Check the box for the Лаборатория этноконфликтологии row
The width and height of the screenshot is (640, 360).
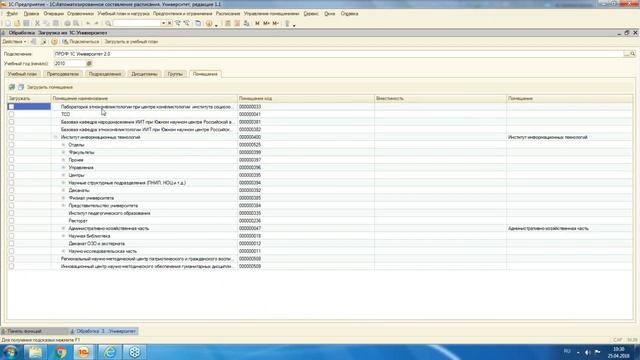pyautogui.click(x=11, y=107)
